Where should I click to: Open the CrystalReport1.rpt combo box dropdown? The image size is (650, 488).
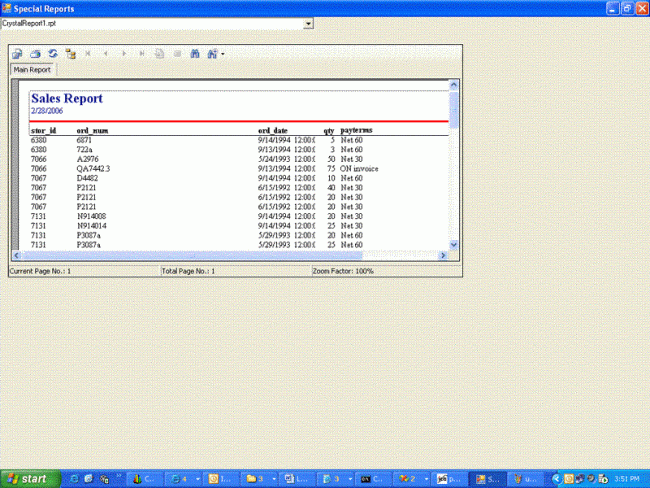[x=308, y=24]
